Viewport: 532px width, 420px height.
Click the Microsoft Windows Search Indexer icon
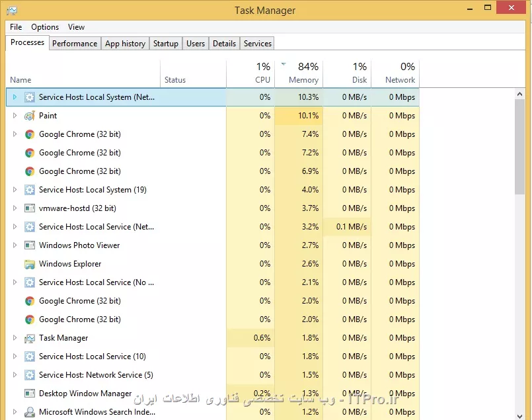[x=30, y=412]
